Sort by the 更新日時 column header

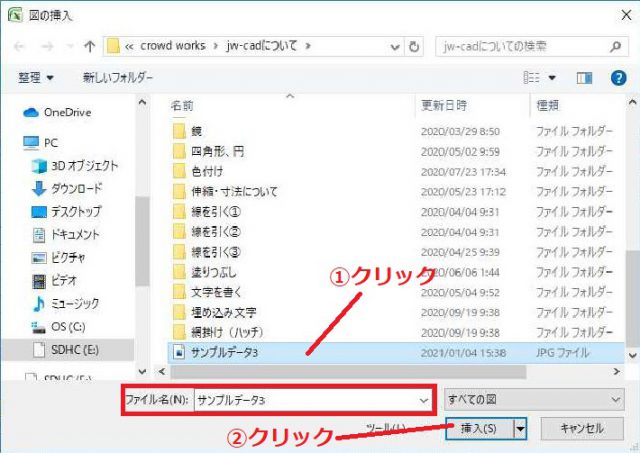(x=445, y=104)
